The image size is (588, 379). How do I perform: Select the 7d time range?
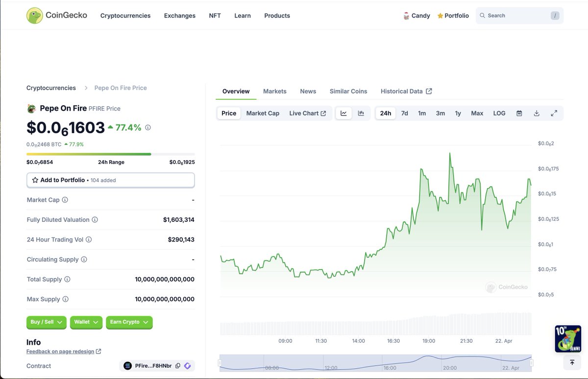click(x=405, y=113)
